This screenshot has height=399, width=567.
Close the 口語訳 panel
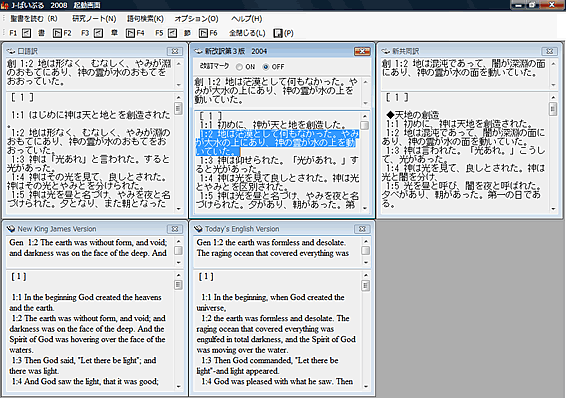[175, 51]
